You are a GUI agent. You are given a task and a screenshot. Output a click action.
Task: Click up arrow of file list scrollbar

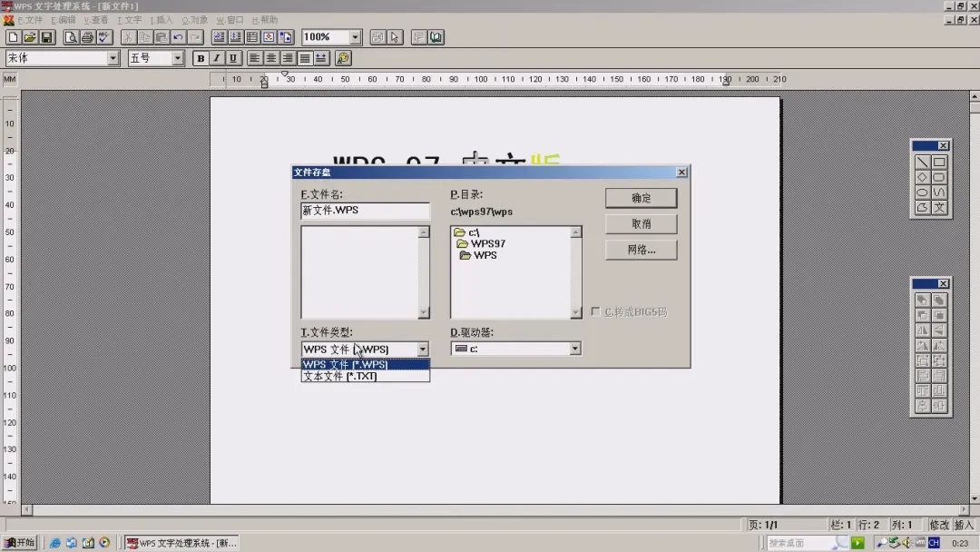pyautogui.click(x=424, y=232)
